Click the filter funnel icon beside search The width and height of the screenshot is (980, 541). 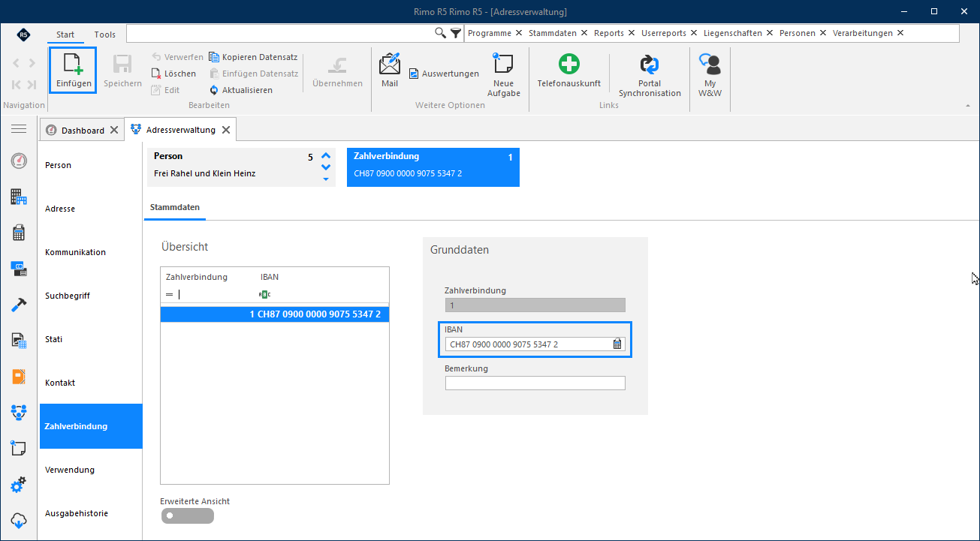pyautogui.click(x=456, y=33)
